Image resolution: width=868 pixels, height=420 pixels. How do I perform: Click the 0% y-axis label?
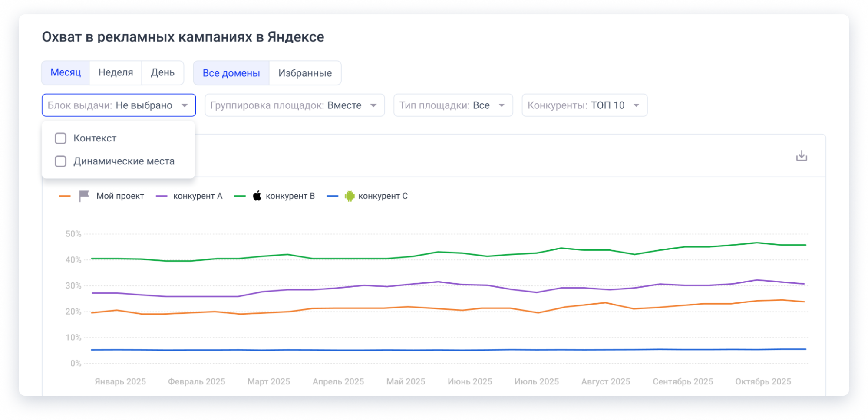coord(76,364)
